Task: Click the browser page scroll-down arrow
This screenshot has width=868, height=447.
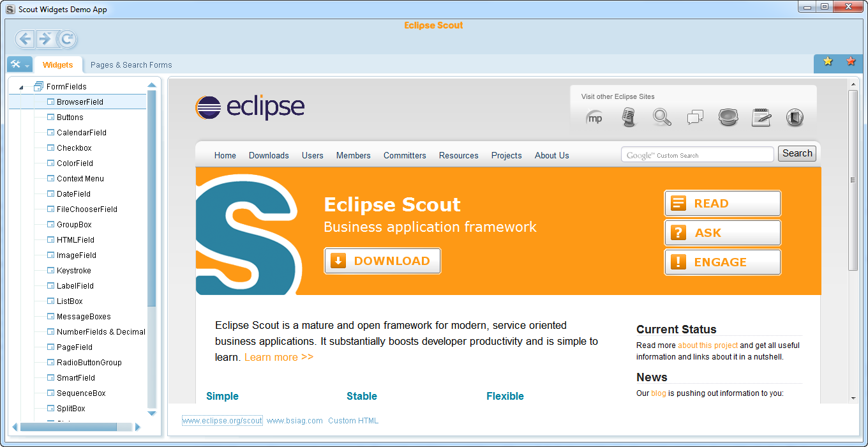Action: tap(853, 398)
